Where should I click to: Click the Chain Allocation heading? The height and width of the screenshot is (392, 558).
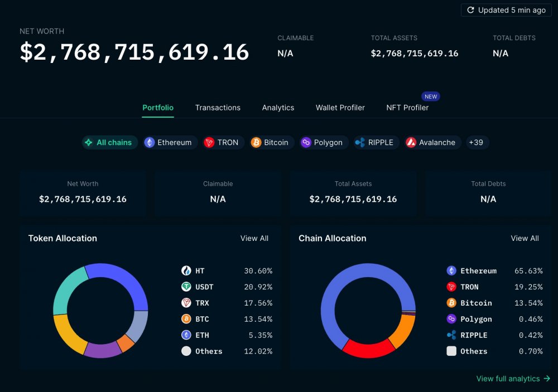[x=333, y=238]
